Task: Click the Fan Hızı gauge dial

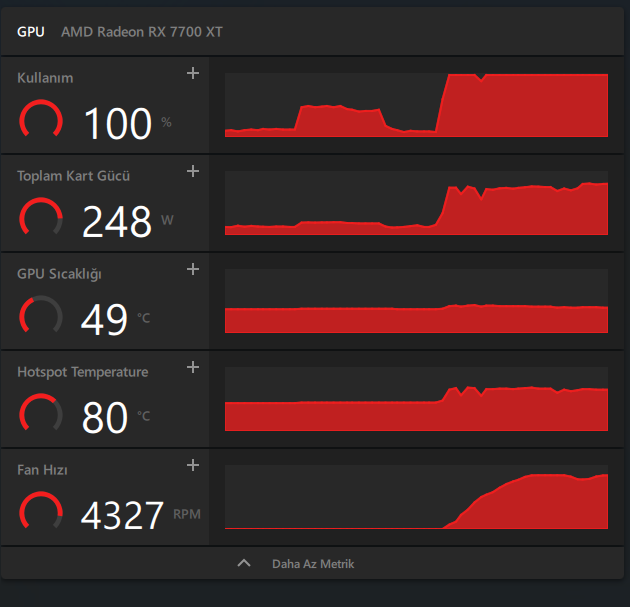Action: 41,512
